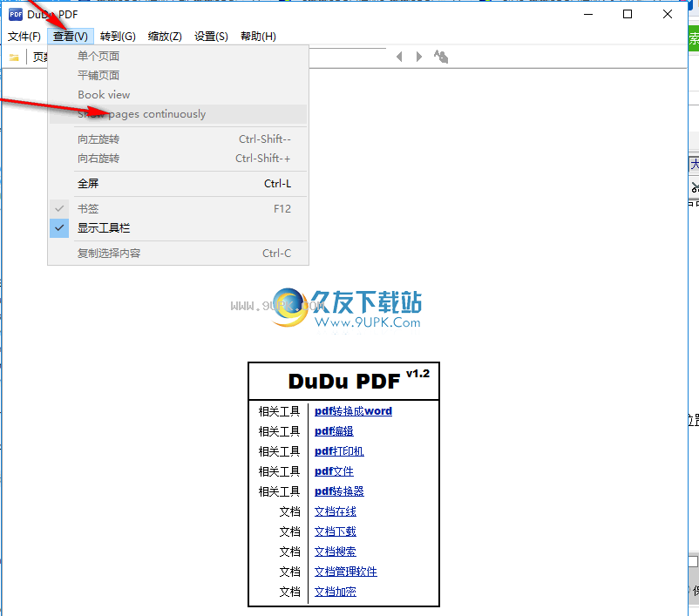Toggle the 书签 checked menu item
Screen dimensions: 699x616
(179, 208)
